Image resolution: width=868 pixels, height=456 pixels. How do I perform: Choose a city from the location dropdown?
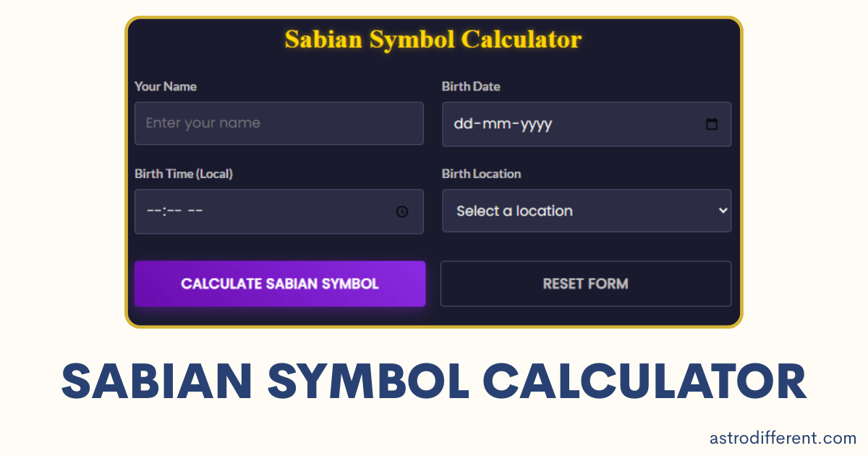point(586,211)
